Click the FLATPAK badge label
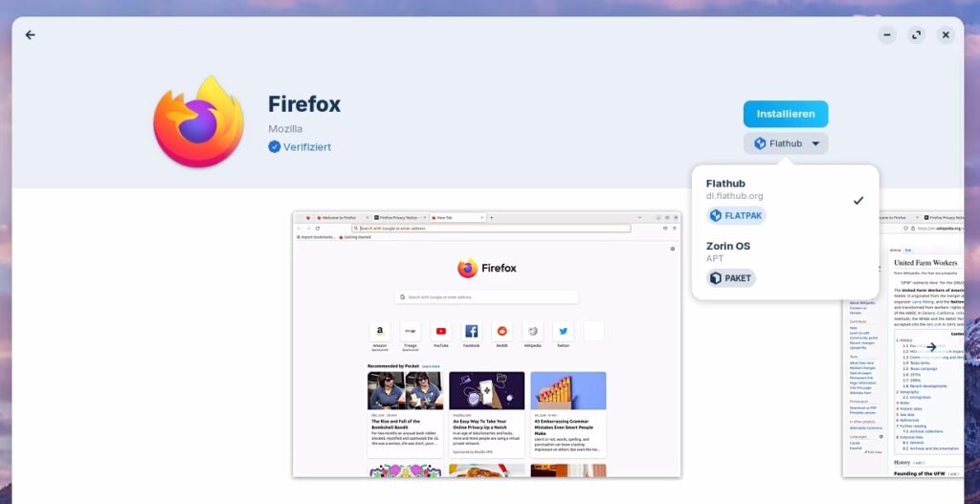 tap(744, 216)
